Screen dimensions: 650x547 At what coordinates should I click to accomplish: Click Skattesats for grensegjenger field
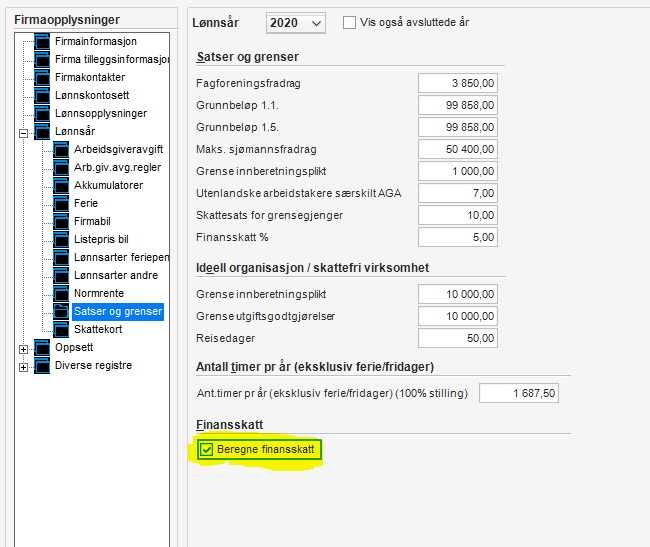click(458, 215)
